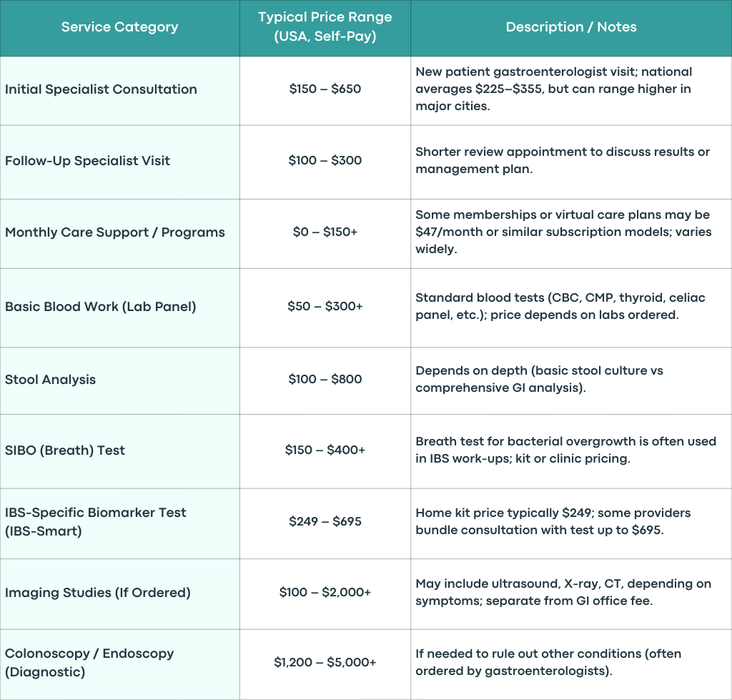This screenshot has height=700, width=732.
Task: Select Monthly Care Support / Programs cell
Action: [x=119, y=234]
